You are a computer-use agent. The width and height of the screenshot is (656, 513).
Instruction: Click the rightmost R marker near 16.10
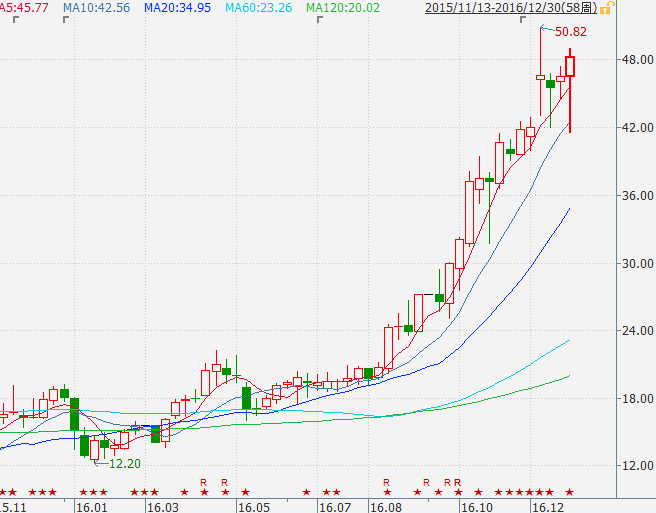(457, 482)
